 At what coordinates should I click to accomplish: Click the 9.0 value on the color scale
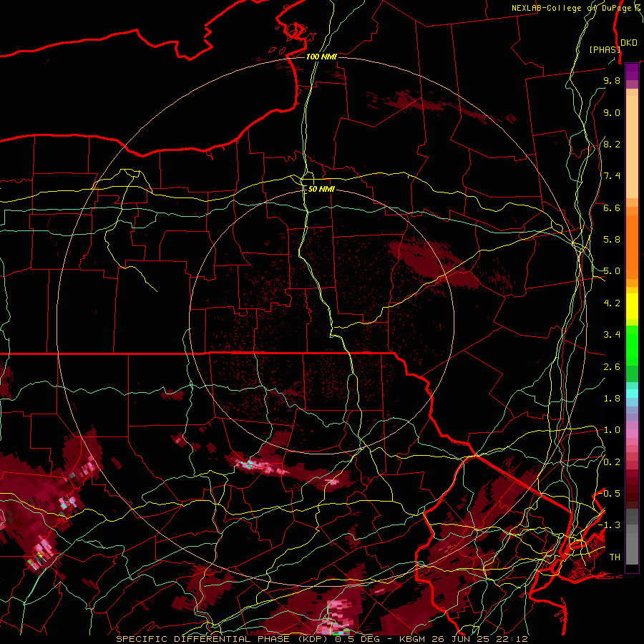point(612,112)
